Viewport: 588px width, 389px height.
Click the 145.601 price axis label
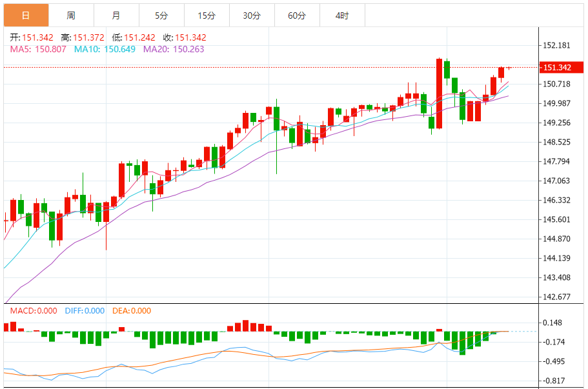[x=556, y=219]
